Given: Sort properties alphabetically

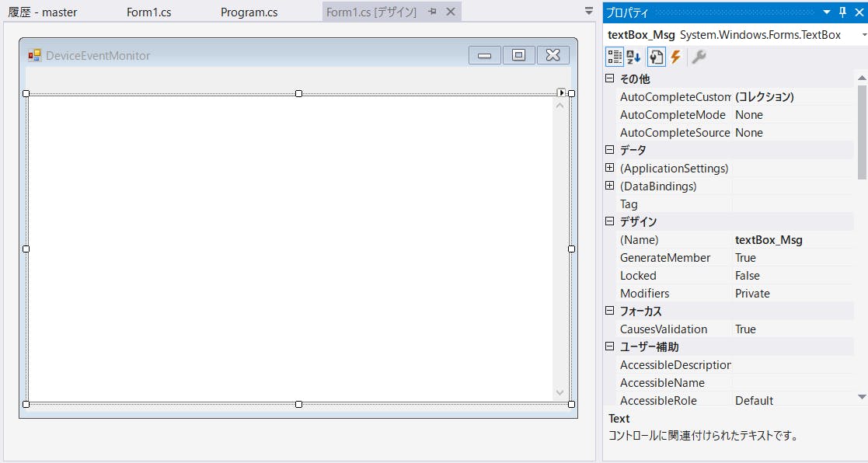Looking at the screenshot, I should tap(633, 57).
